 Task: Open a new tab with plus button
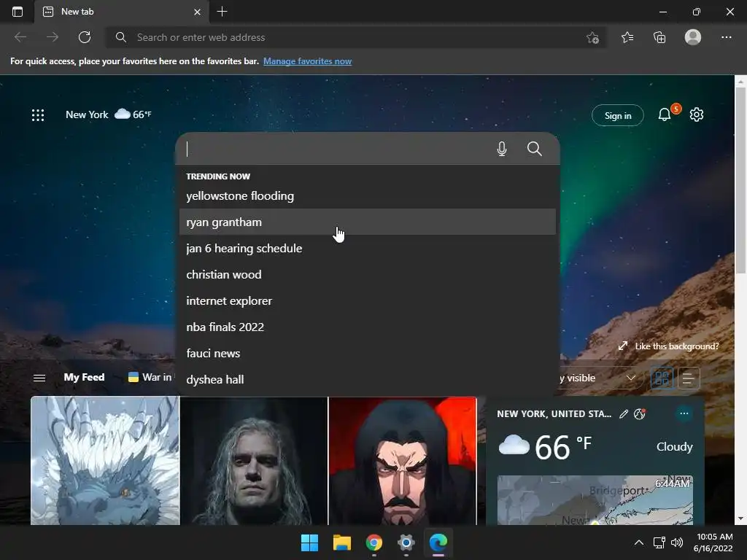point(222,12)
